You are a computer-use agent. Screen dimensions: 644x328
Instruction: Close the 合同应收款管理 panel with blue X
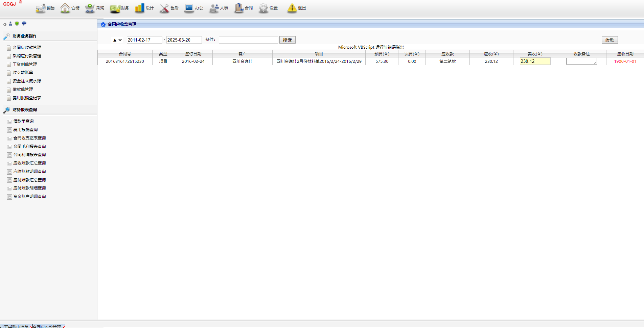click(103, 25)
